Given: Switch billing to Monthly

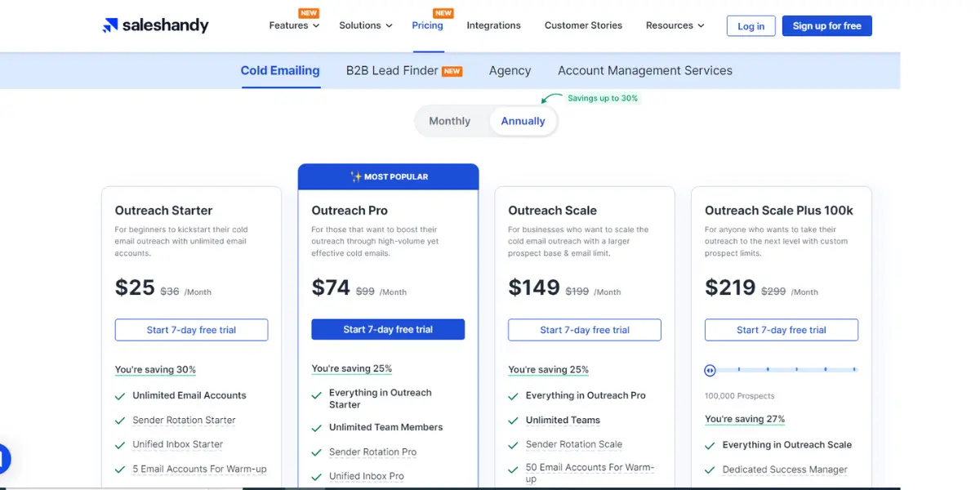Looking at the screenshot, I should tap(450, 121).
